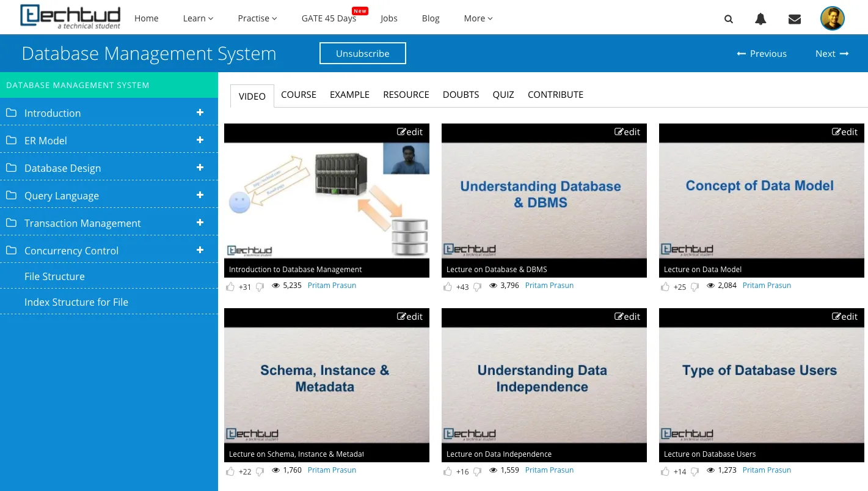Screen dimensions: 868x491
Task: Open messages envelope icon
Action: [795, 19]
